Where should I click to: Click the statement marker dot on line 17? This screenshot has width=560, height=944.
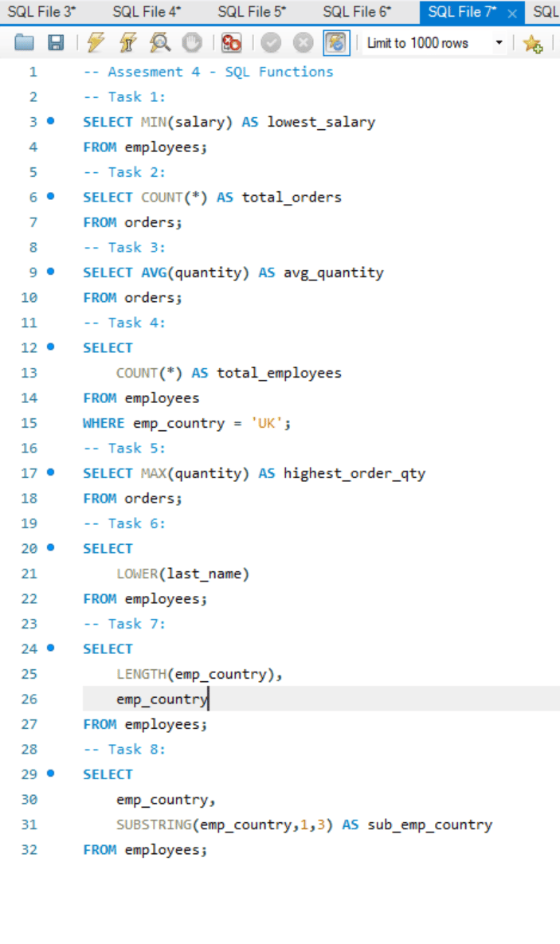coord(50,472)
